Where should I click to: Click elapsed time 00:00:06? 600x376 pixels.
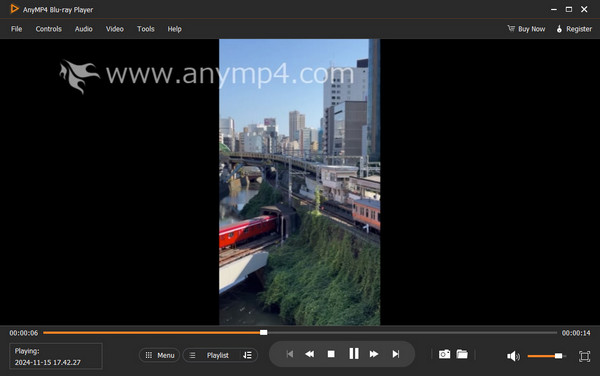24,333
